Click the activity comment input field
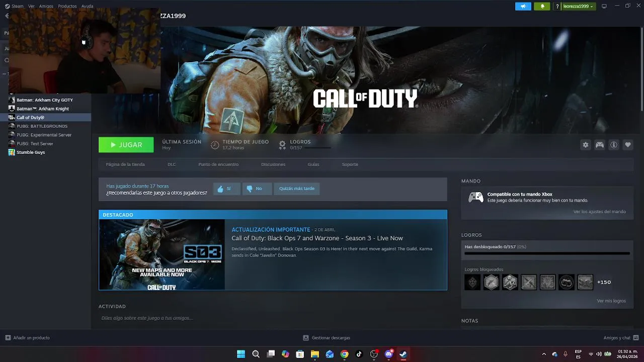644x362 pixels. 273,318
